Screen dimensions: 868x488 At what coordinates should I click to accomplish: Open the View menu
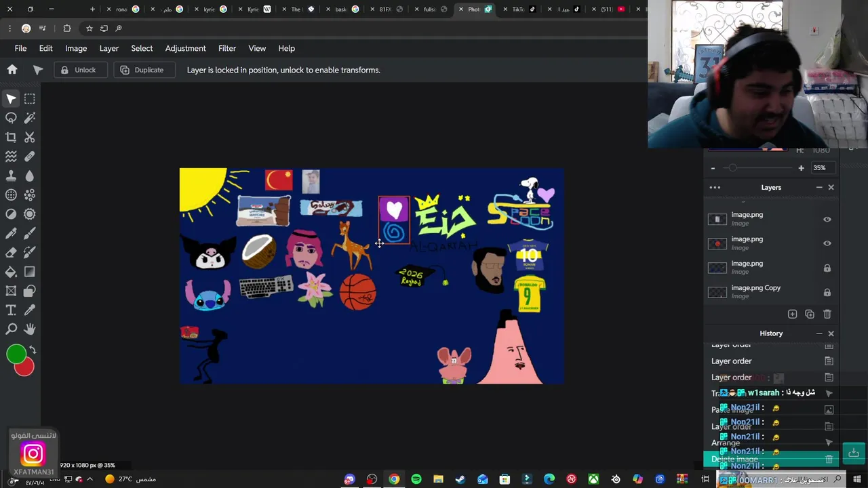pos(257,48)
